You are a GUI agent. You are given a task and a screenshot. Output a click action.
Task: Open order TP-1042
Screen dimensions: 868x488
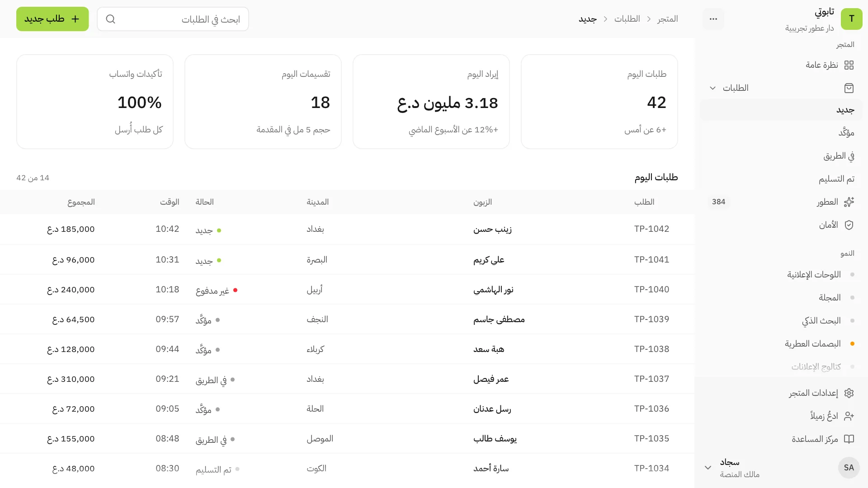point(651,229)
